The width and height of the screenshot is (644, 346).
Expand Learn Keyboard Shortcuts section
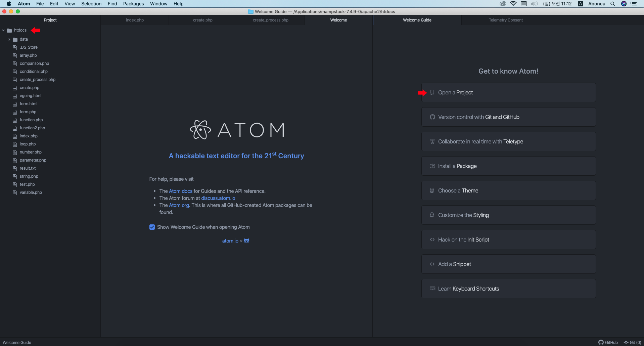coord(508,289)
